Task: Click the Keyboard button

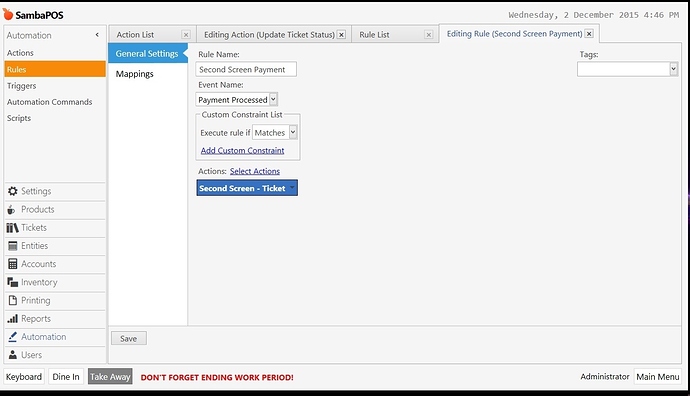Action: (x=24, y=377)
